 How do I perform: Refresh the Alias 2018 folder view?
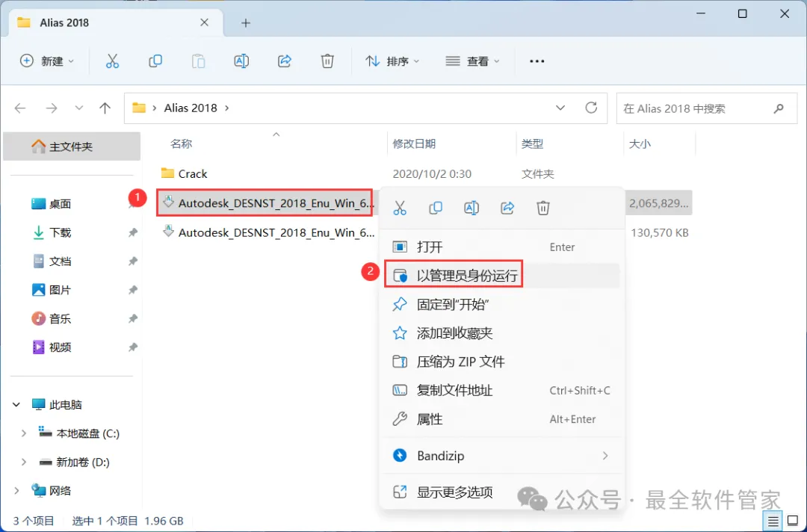point(591,108)
